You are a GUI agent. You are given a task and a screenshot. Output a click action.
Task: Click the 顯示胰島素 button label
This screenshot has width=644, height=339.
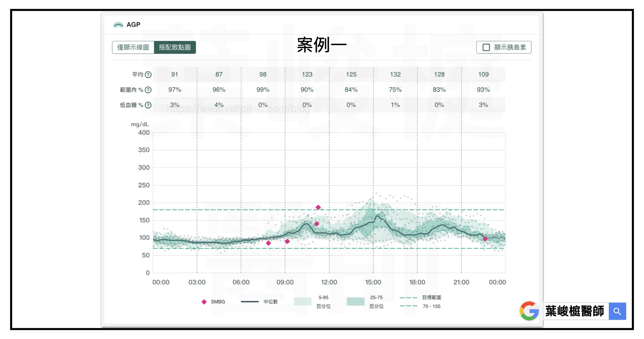510,47
